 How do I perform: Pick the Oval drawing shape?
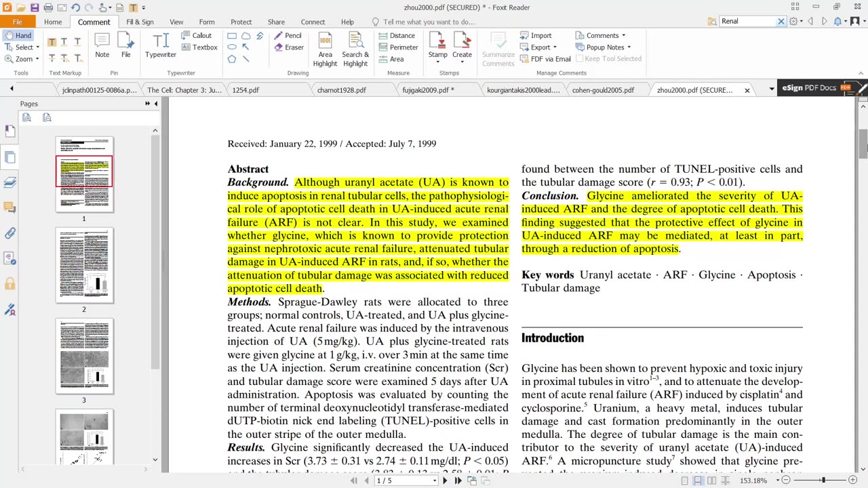232,47
